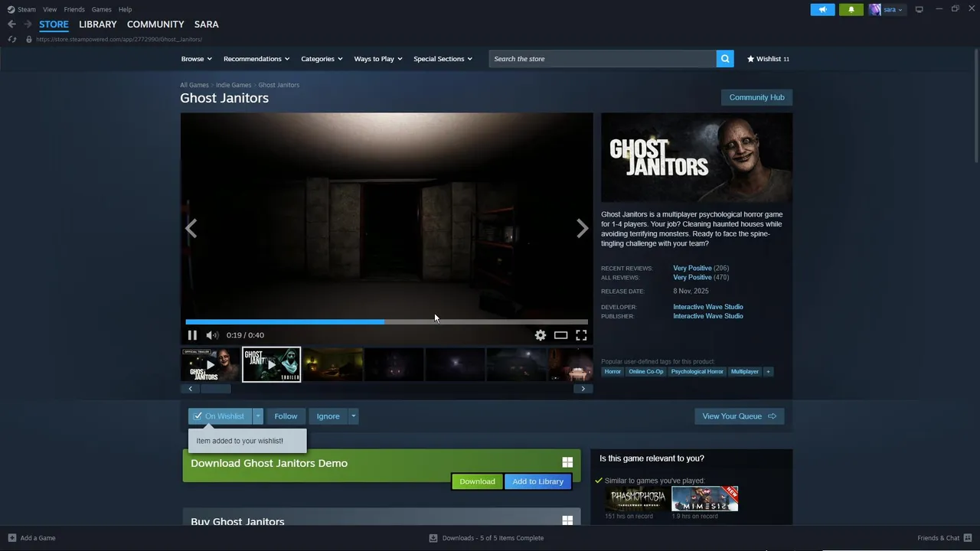Image resolution: width=980 pixels, height=551 pixels.
Task: Download the Ghost Janitors demo
Action: pos(477,481)
